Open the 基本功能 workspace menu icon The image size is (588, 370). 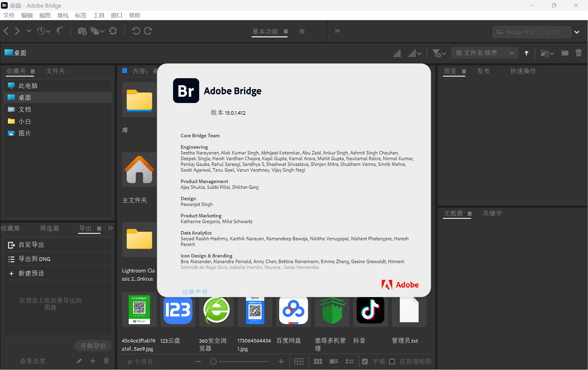(286, 32)
